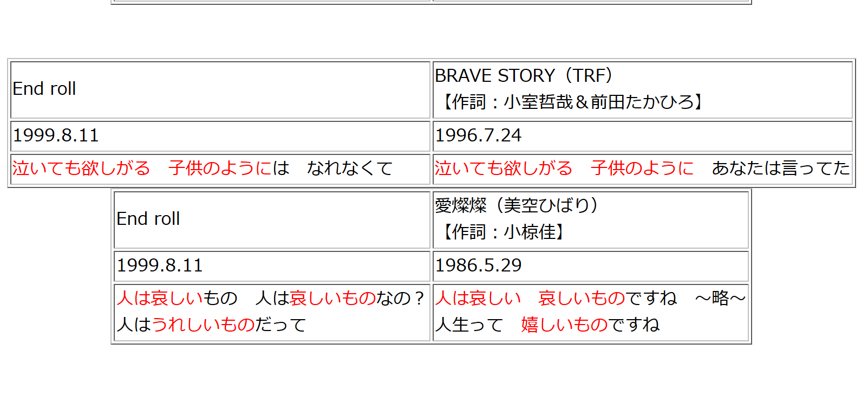Click the song title 愛燦燦（美空ひばり）
Screen dimensions: 868x395
click(x=517, y=206)
